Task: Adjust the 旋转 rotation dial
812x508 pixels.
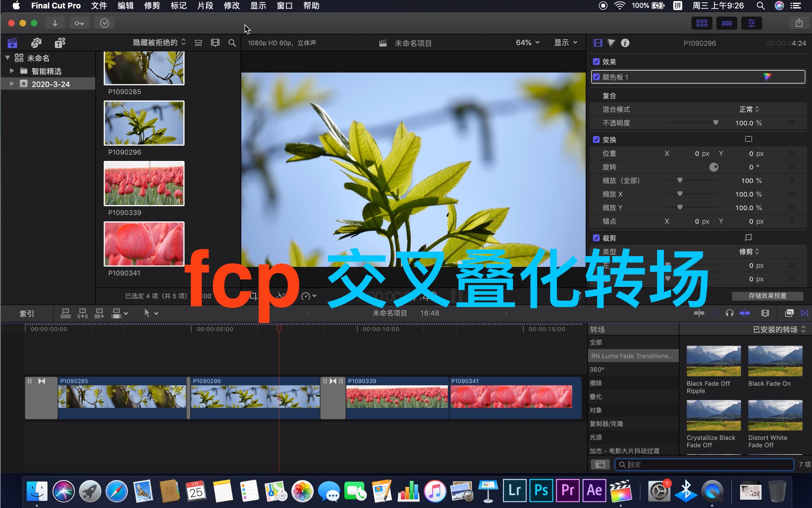Action: click(x=713, y=167)
